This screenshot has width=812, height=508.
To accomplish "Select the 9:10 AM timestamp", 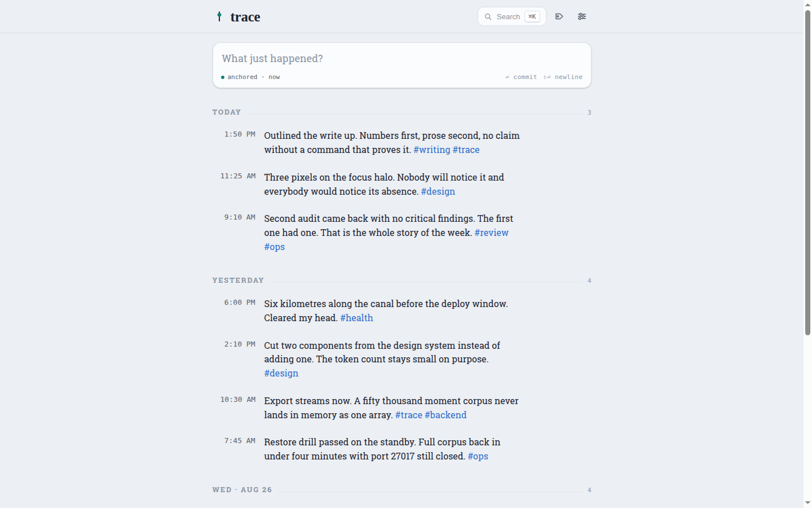I will tap(240, 217).
